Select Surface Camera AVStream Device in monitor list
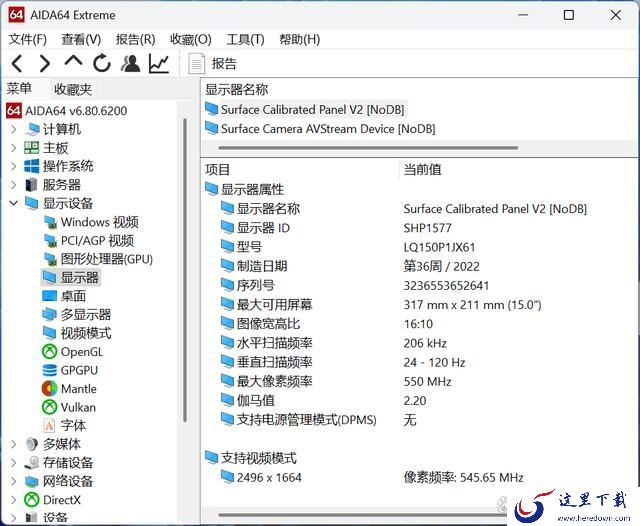640x526 pixels. (x=328, y=129)
